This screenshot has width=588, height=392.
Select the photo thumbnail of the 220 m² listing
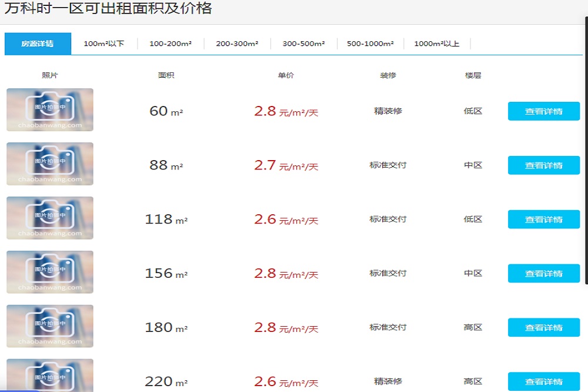(50, 376)
